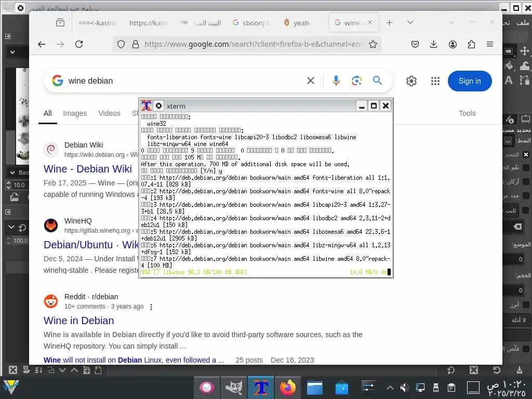
Task: Reload the Google search page
Action: click(x=79, y=44)
